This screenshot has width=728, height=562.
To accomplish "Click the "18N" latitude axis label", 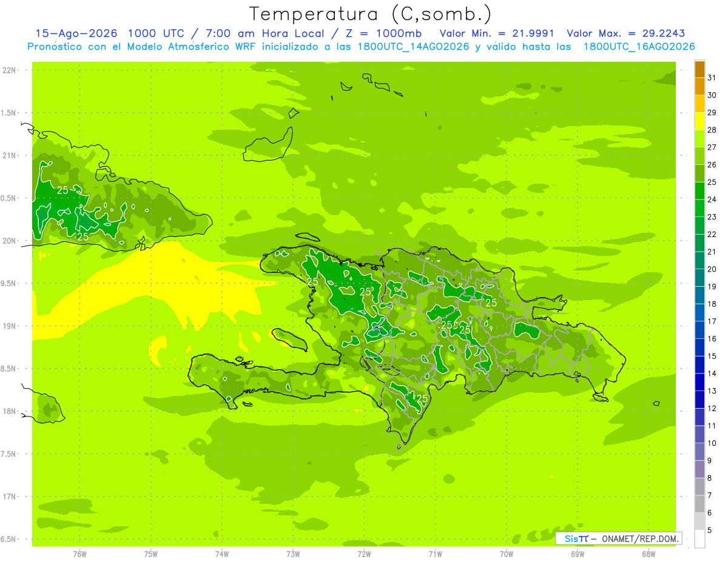I will coord(10,412).
